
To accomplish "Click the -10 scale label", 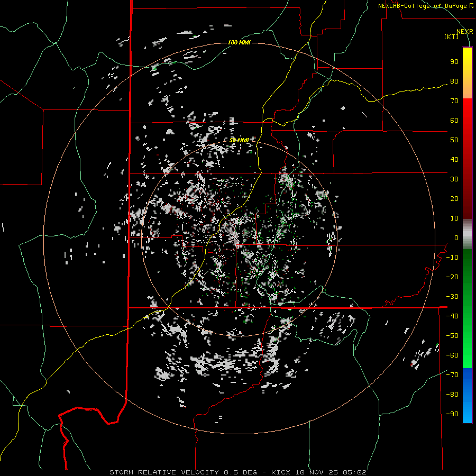I will (452, 258).
